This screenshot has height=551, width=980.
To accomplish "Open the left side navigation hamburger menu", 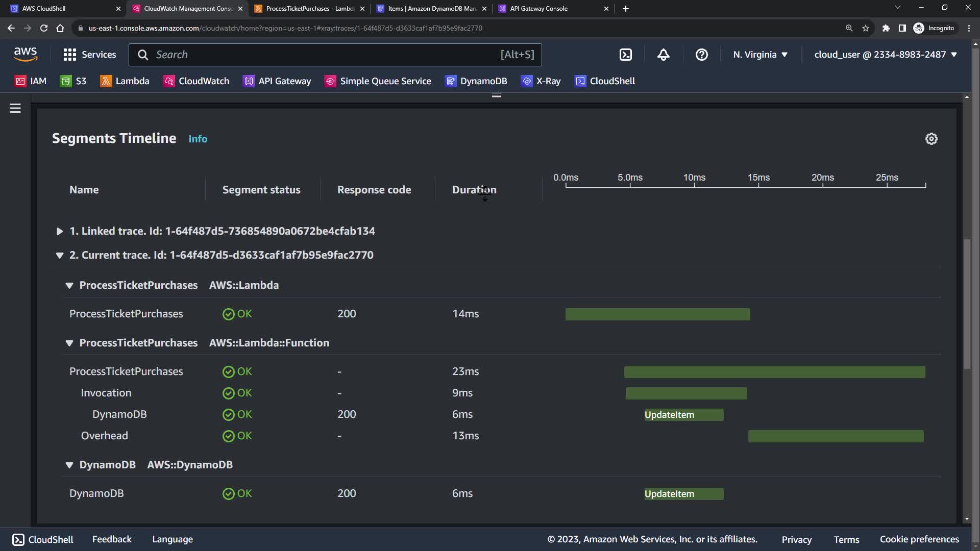I will click(x=15, y=108).
